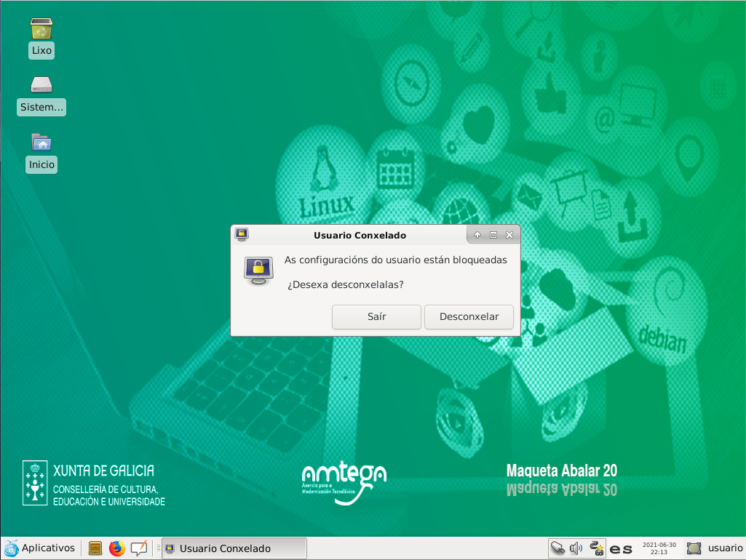Open the file manager drawer icon in the panel

click(95, 548)
